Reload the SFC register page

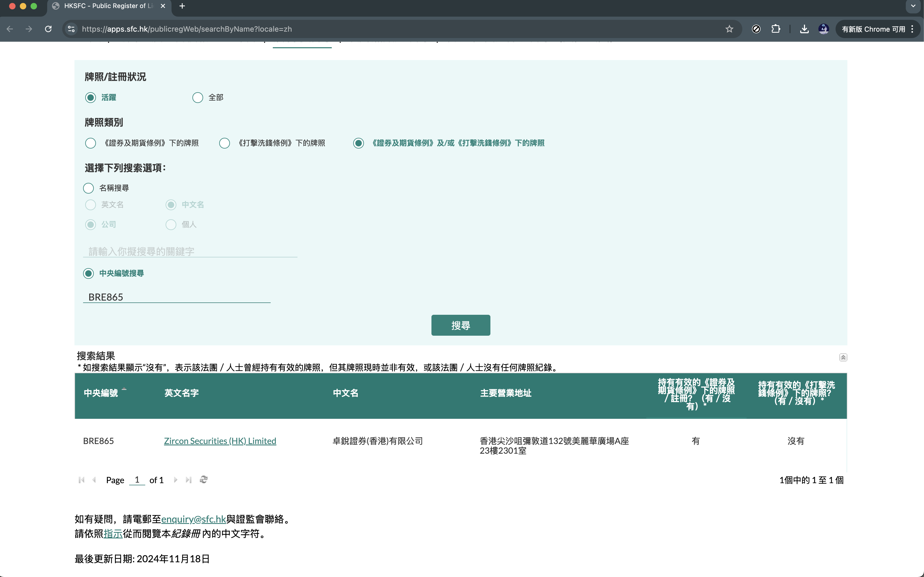(x=49, y=29)
